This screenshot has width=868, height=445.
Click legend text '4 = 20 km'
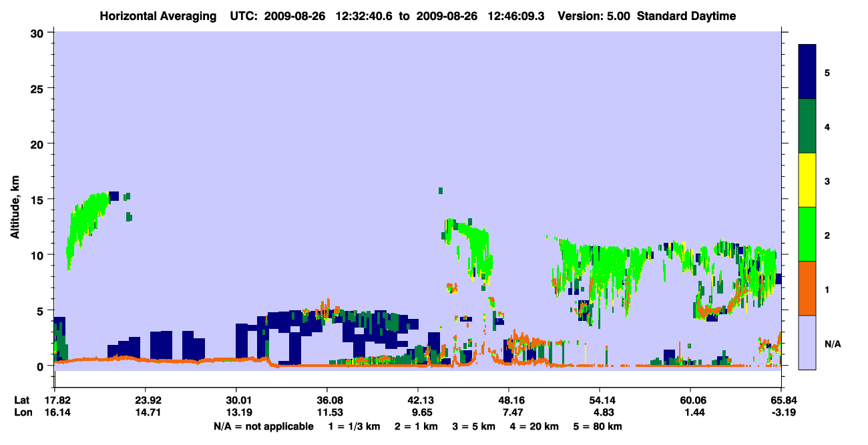(535, 426)
